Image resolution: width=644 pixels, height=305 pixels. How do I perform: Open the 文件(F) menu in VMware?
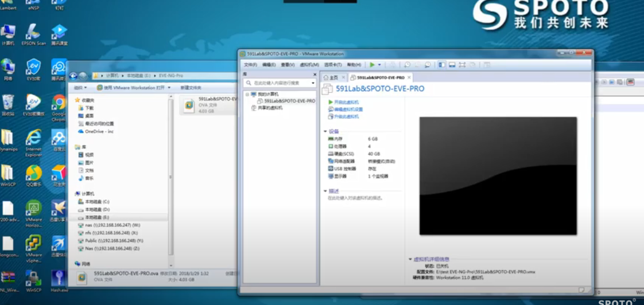(250, 65)
